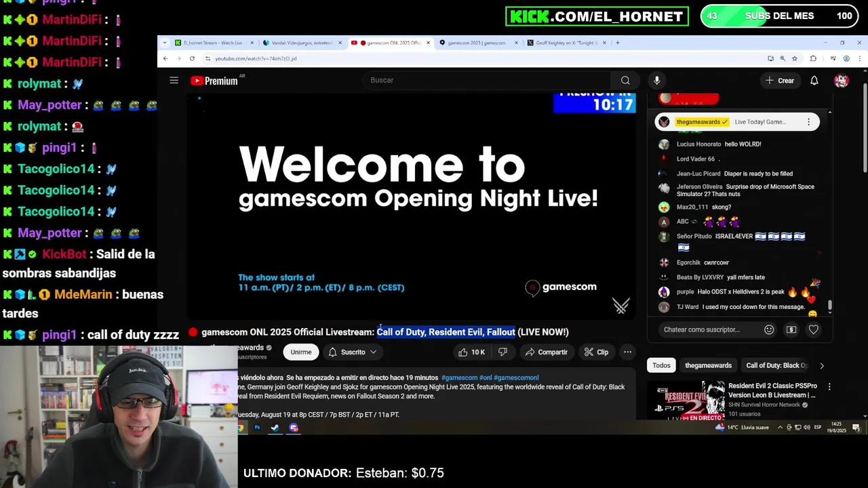Go back with browser back arrow
The width and height of the screenshot is (868, 488).
point(165,58)
